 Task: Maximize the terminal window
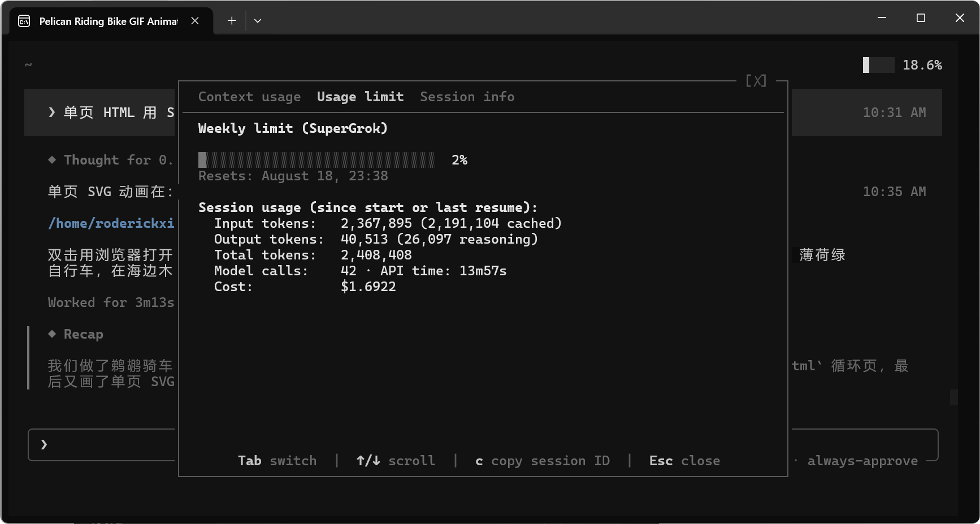tap(921, 18)
